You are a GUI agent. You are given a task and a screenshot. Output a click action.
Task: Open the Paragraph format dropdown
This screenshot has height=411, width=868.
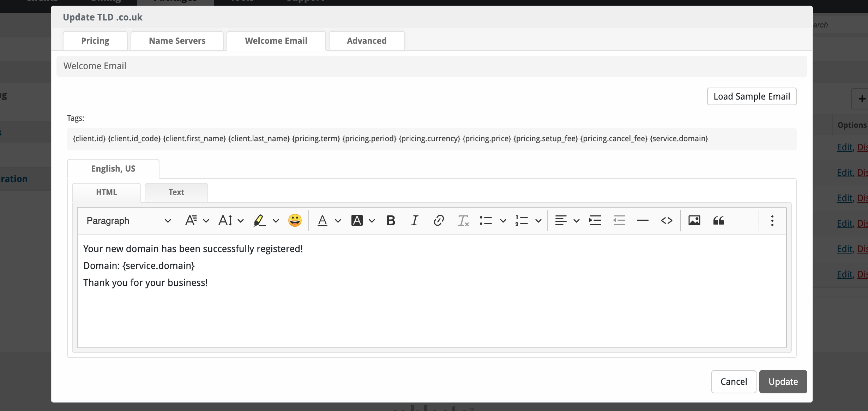[128, 221]
